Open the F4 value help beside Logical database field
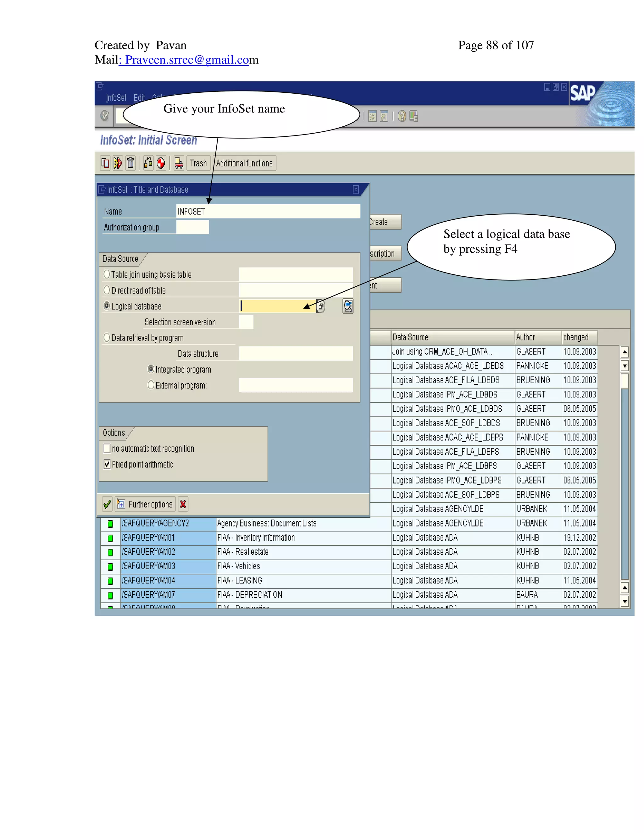The height and width of the screenshot is (833, 644). (x=320, y=306)
